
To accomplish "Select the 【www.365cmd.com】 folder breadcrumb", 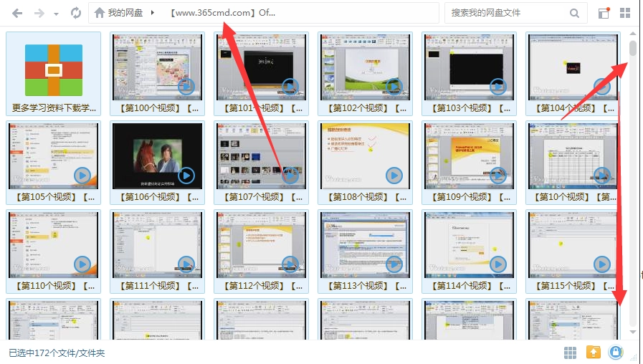I will click(223, 13).
